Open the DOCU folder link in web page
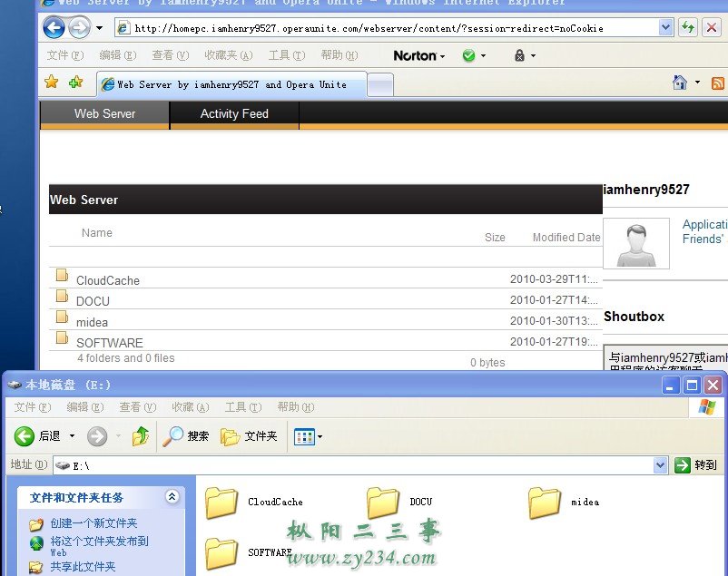 point(93,302)
